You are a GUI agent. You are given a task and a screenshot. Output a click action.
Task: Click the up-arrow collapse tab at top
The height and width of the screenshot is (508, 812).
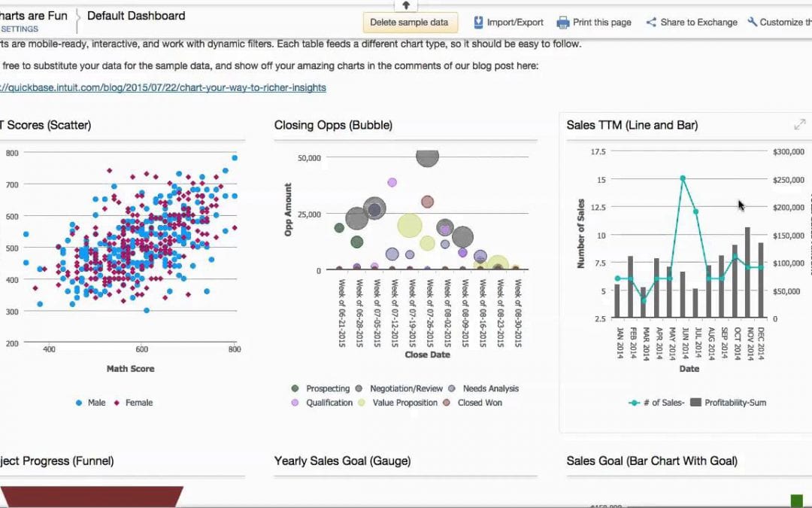(406, 5)
